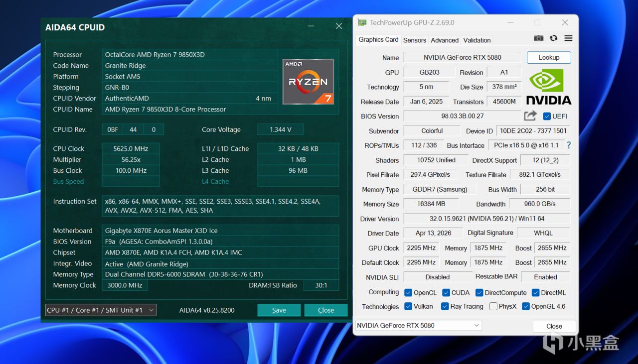Image resolution: width=638 pixels, height=364 pixels.
Task: Open the GPU-Z hamburger menu
Action: [x=568, y=38]
